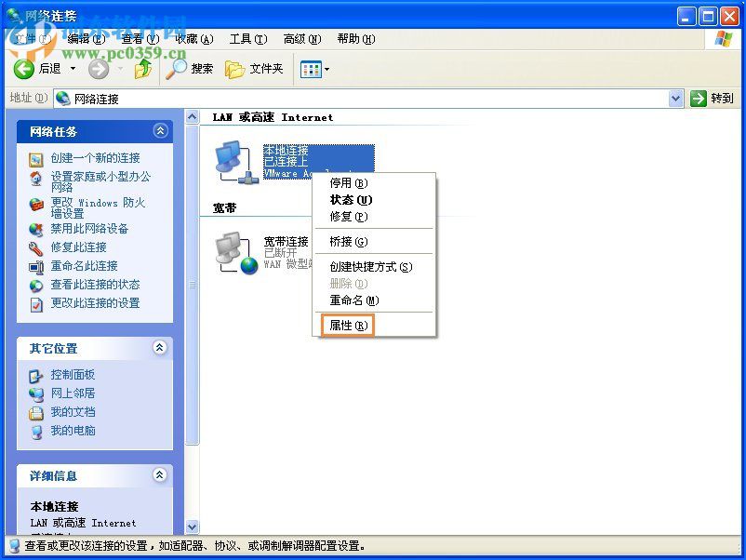
Task: Click the 重命名此连接 link
Action: point(85,266)
